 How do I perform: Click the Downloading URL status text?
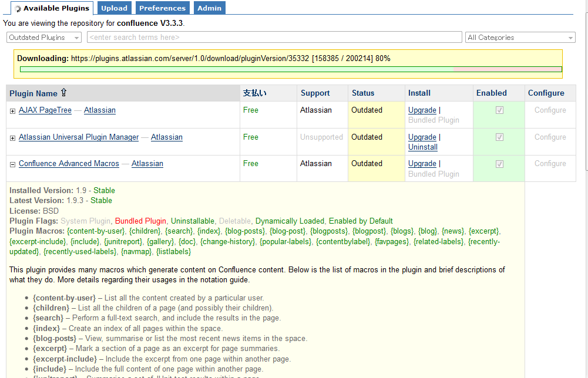[204, 59]
